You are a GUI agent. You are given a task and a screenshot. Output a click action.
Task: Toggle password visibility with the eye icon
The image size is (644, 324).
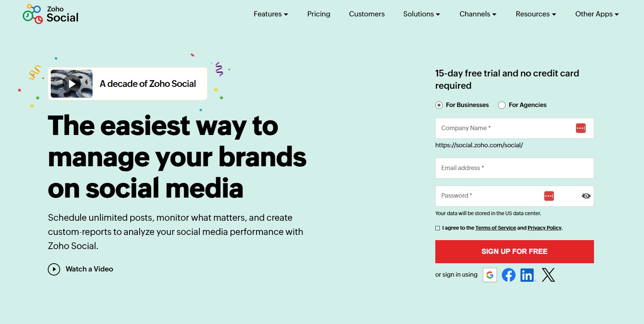click(x=585, y=196)
